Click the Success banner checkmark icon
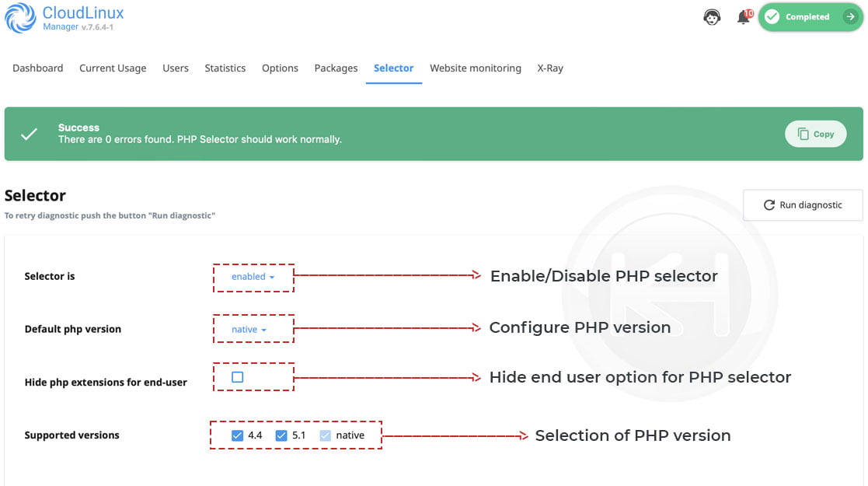The width and height of the screenshot is (868, 486). tap(29, 134)
